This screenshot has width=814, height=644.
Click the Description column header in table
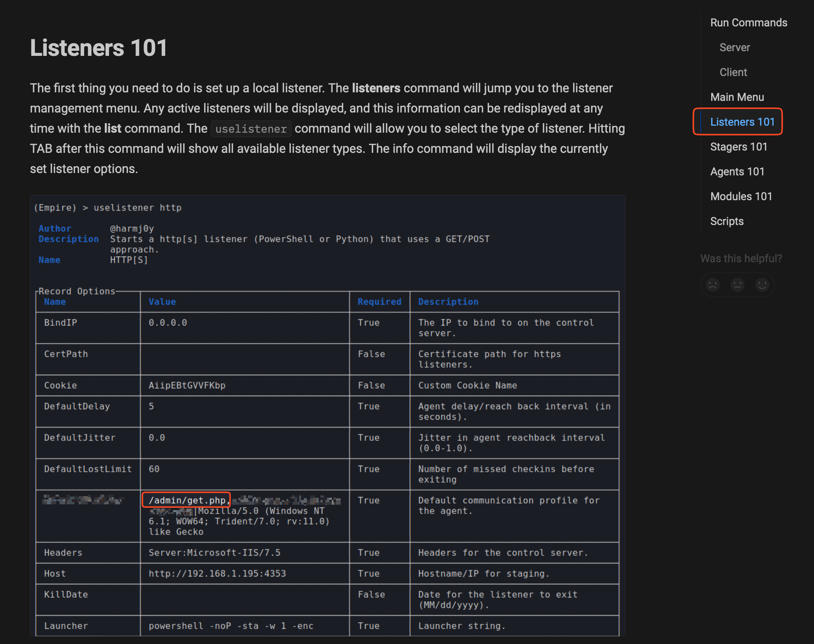[x=448, y=302]
